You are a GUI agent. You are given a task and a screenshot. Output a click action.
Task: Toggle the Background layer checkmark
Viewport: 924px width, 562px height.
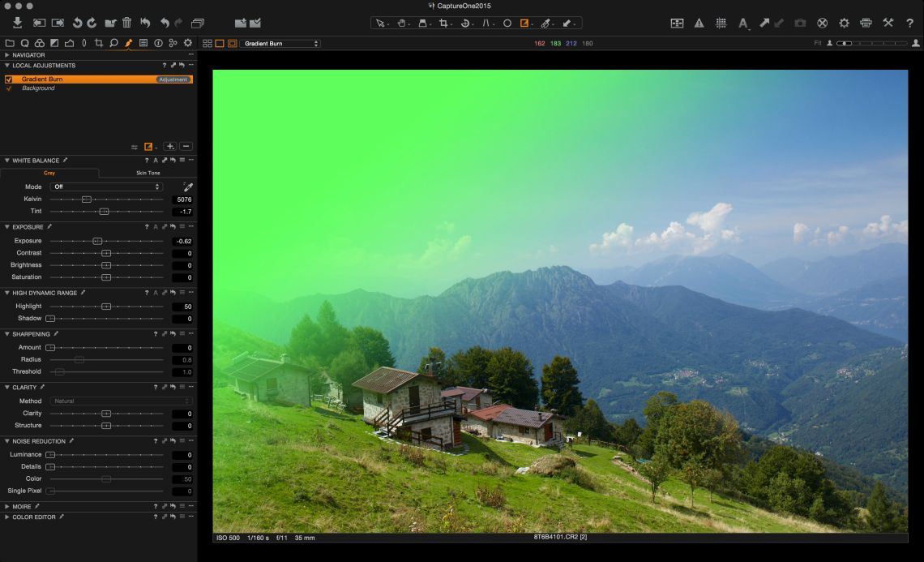(9, 88)
